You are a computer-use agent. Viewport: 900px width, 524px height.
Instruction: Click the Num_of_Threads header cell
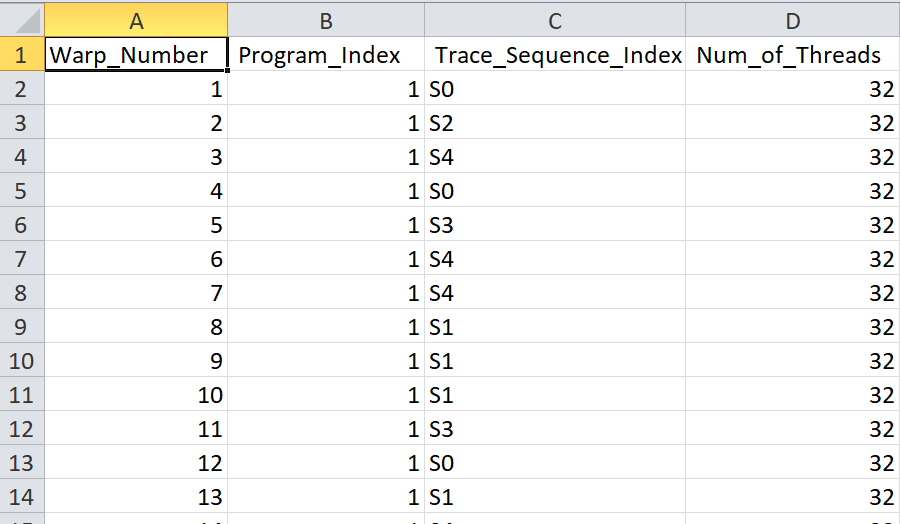coord(792,55)
